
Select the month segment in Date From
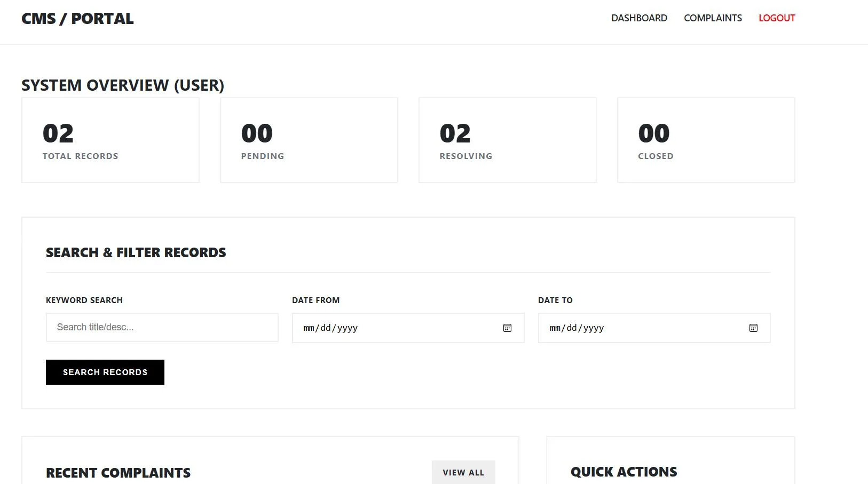pyautogui.click(x=309, y=328)
